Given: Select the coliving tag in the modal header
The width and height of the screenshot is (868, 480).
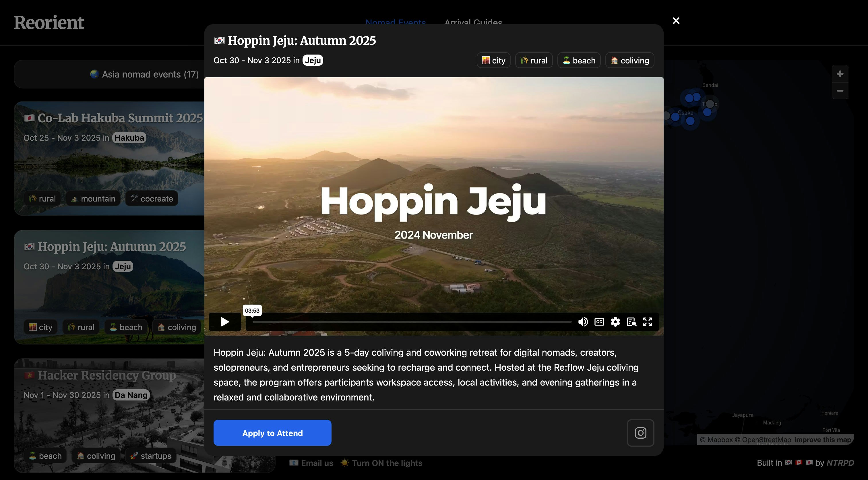Looking at the screenshot, I should [629, 60].
